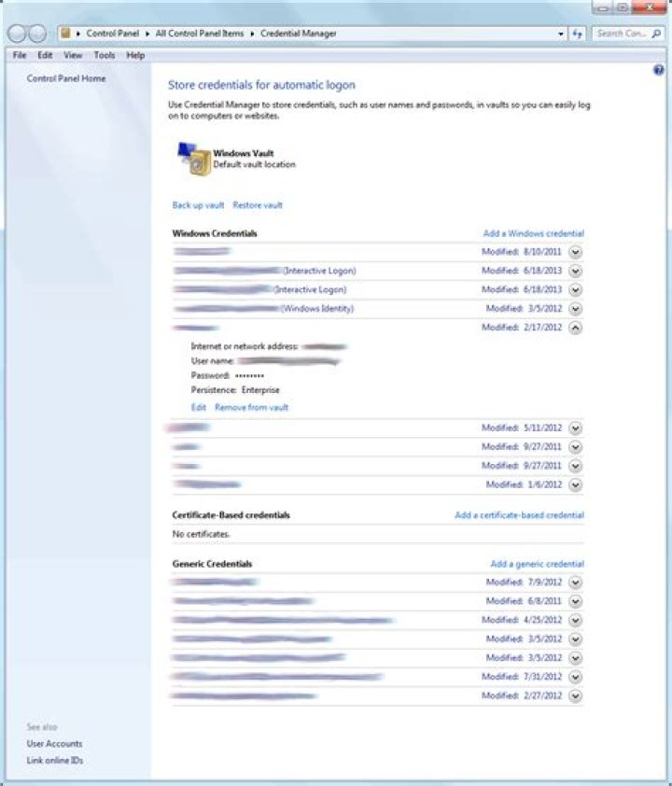
Task: Click Back up vault link
Action: pyautogui.click(x=198, y=205)
